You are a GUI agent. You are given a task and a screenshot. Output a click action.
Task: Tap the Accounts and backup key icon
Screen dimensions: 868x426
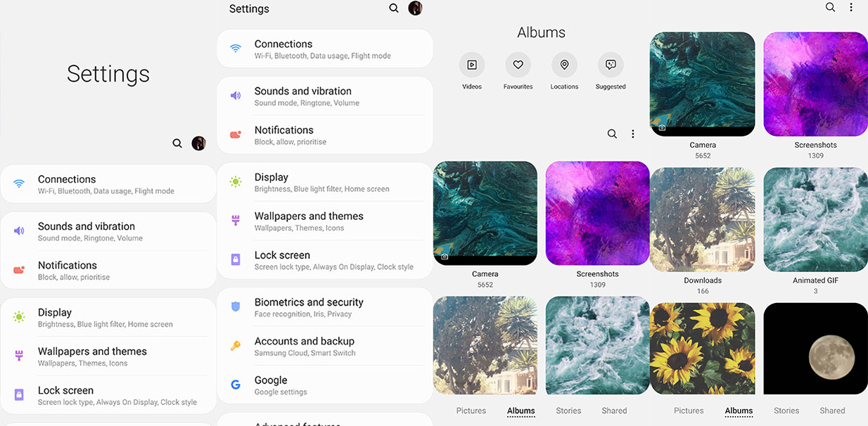pos(236,346)
